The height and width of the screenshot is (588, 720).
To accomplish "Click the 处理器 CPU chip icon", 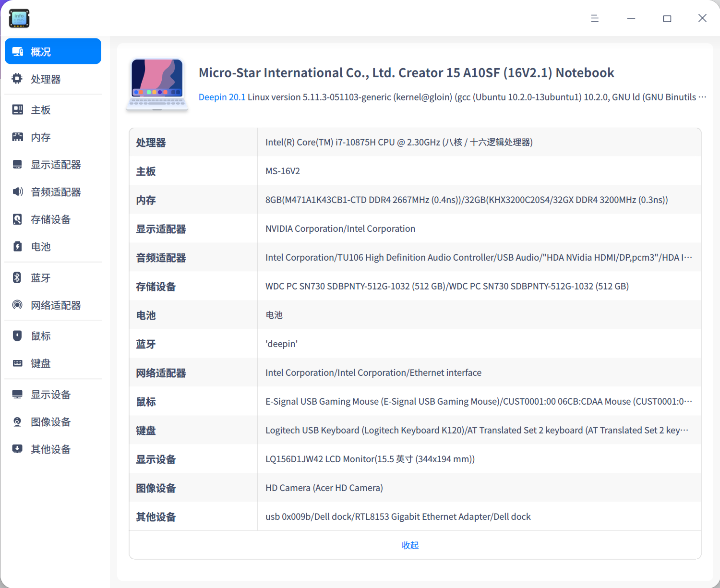I will click(x=17, y=79).
